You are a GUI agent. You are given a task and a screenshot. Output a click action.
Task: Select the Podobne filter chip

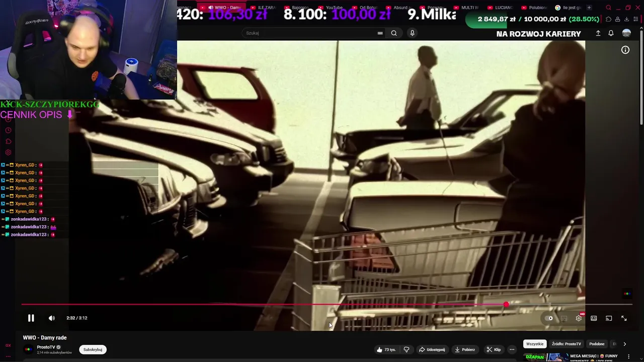[x=597, y=344]
